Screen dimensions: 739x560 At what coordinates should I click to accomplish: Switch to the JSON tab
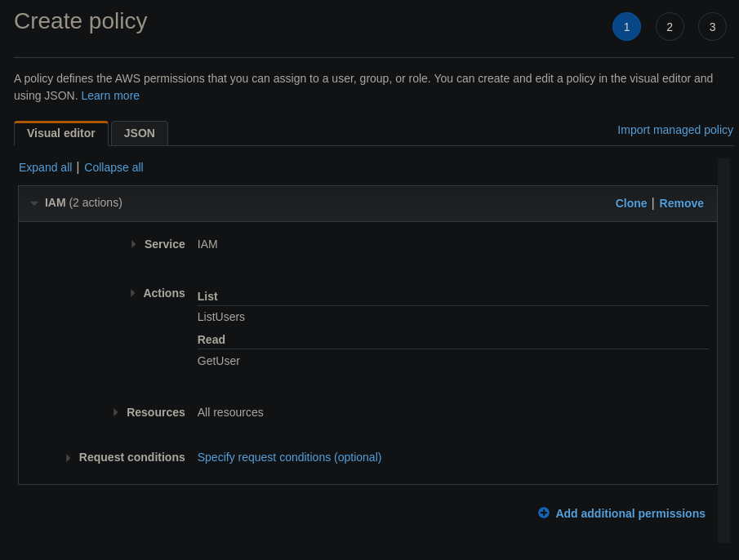pyautogui.click(x=140, y=133)
